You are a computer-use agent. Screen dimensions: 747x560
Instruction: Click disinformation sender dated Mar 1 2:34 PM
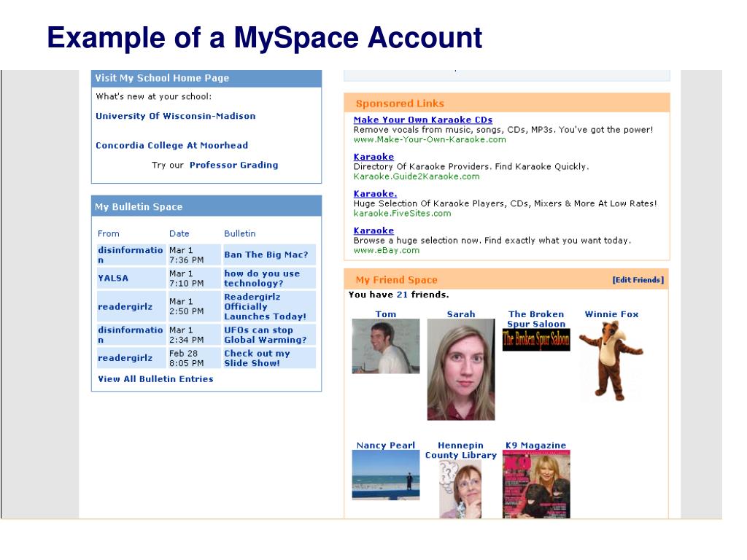point(130,335)
